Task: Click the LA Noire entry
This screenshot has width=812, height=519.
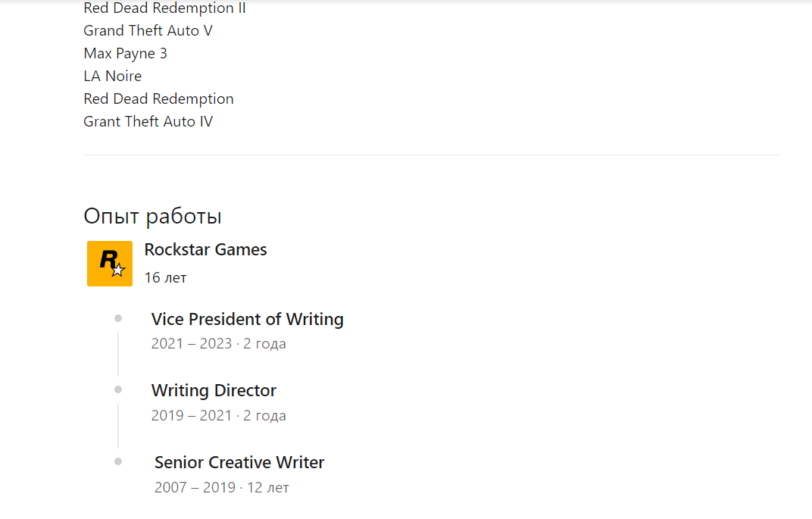Action: click(x=112, y=76)
